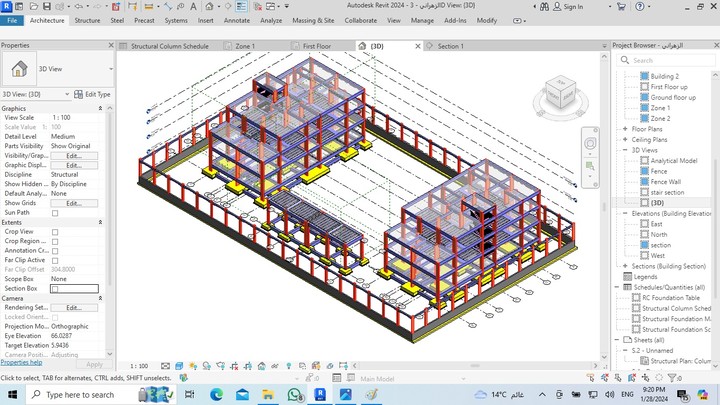
Task: Open the Annotate ribbon tab
Action: pos(237,20)
